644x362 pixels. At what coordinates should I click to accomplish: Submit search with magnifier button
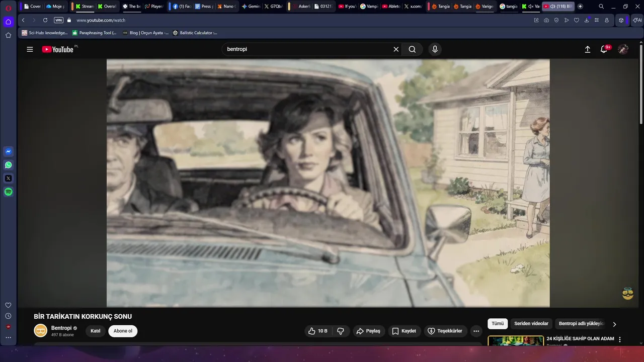[x=412, y=49]
